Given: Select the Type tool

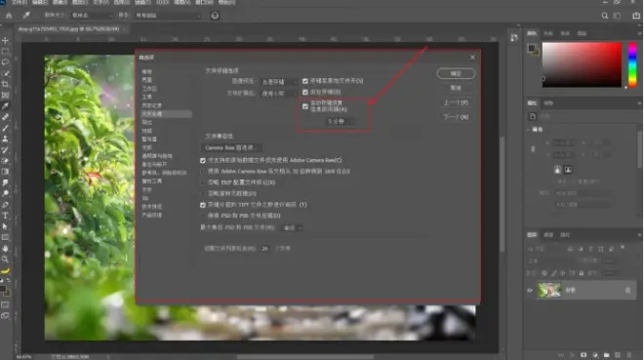Looking at the screenshot, I should coord(5,216).
